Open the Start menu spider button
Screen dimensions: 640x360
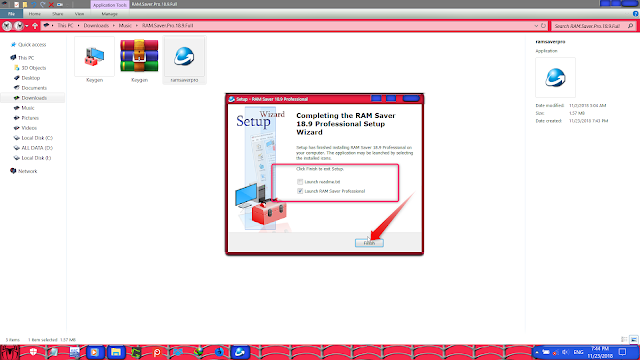(9, 352)
